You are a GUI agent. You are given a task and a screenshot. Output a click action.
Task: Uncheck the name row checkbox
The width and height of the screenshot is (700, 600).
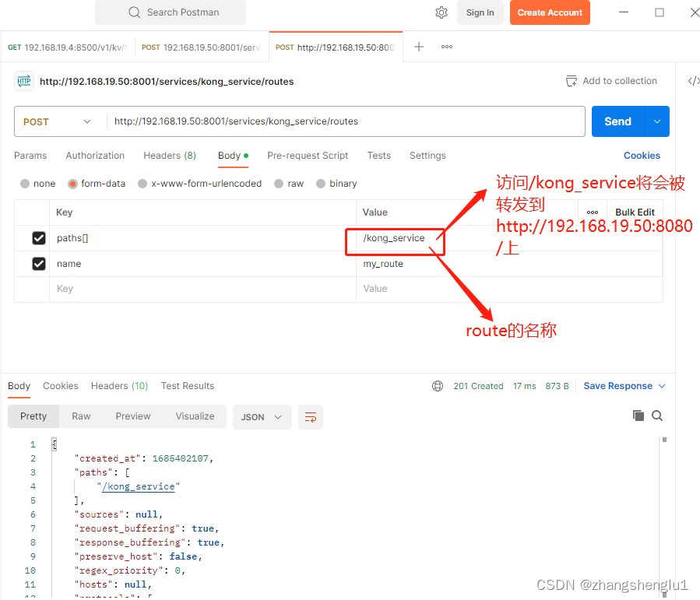click(x=39, y=264)
